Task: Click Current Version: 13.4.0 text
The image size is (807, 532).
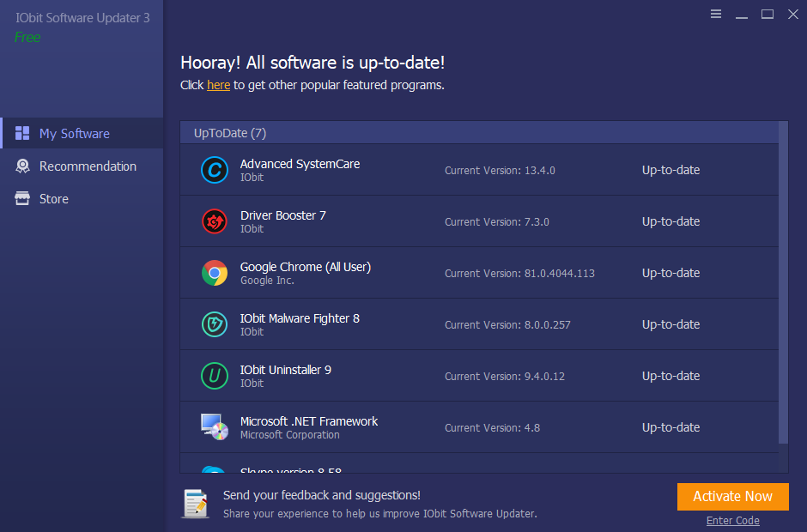Action: [500, 170]
